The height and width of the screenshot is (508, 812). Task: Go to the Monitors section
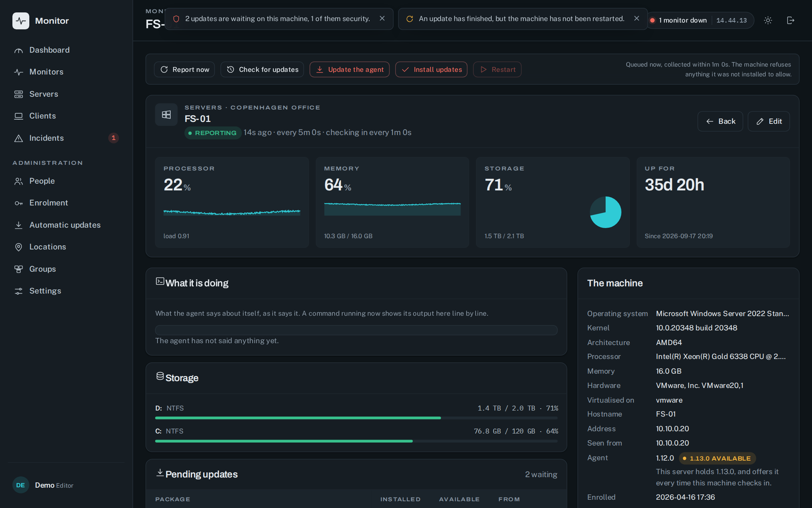click(66, 72)
